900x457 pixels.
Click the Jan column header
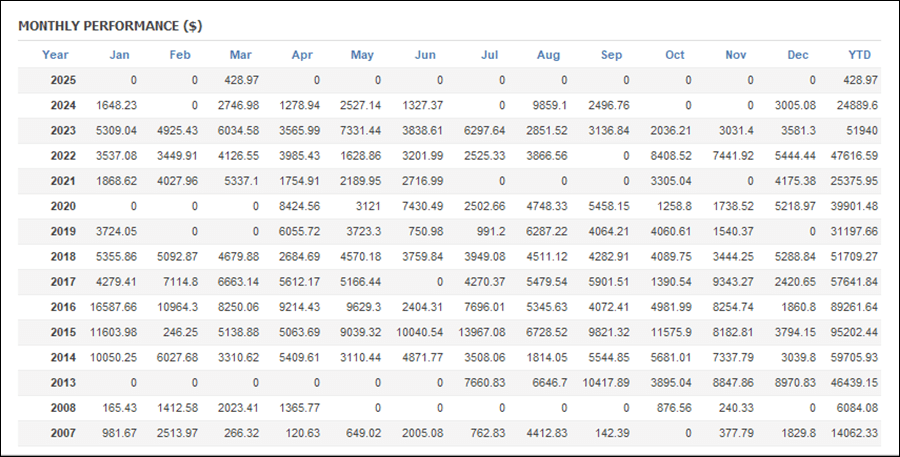(x=119, y=55)
